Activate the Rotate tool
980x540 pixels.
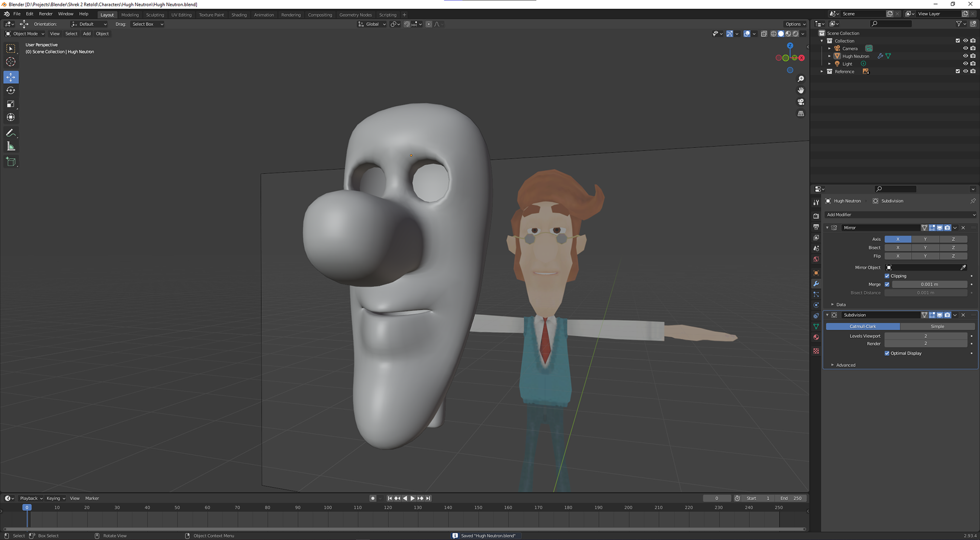11,90
